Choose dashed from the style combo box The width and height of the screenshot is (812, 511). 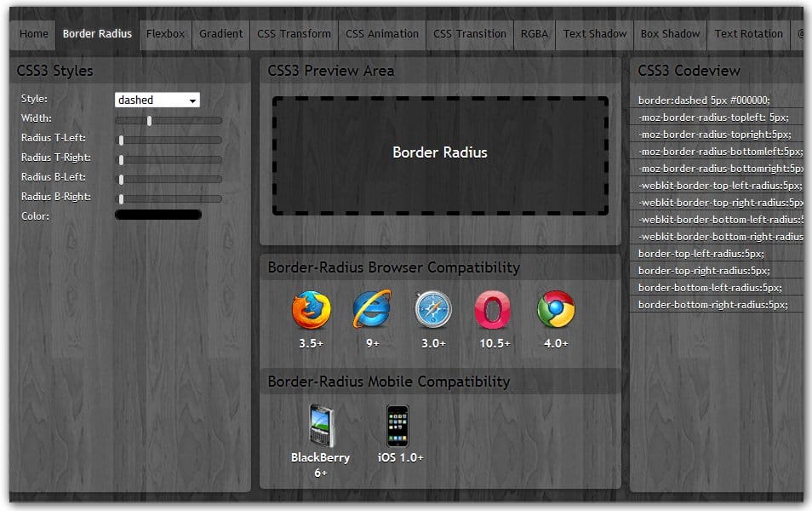click(145, 100)
